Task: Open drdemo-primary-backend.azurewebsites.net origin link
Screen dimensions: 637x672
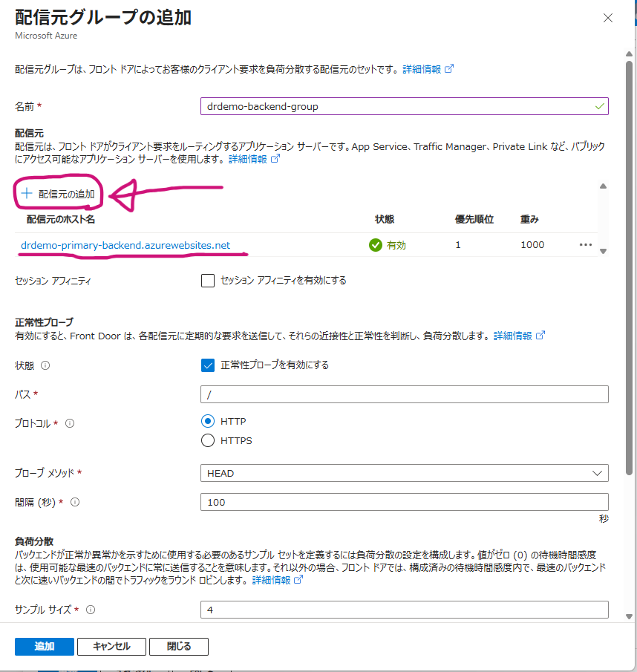Action: [x=125, y=245]
